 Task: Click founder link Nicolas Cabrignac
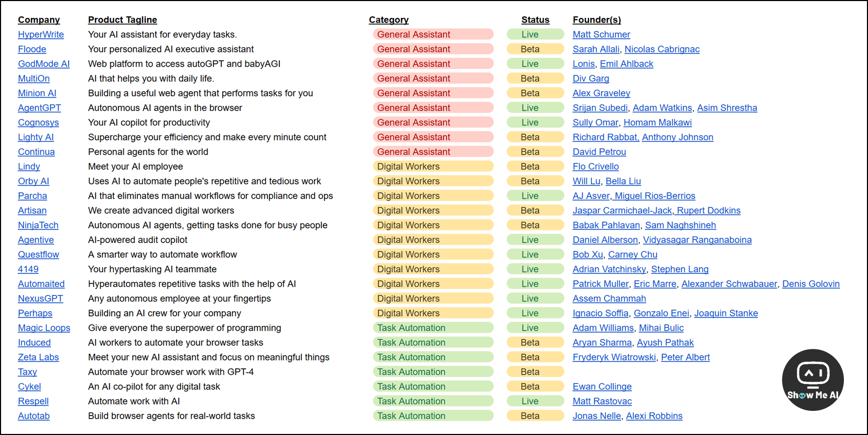661,49
